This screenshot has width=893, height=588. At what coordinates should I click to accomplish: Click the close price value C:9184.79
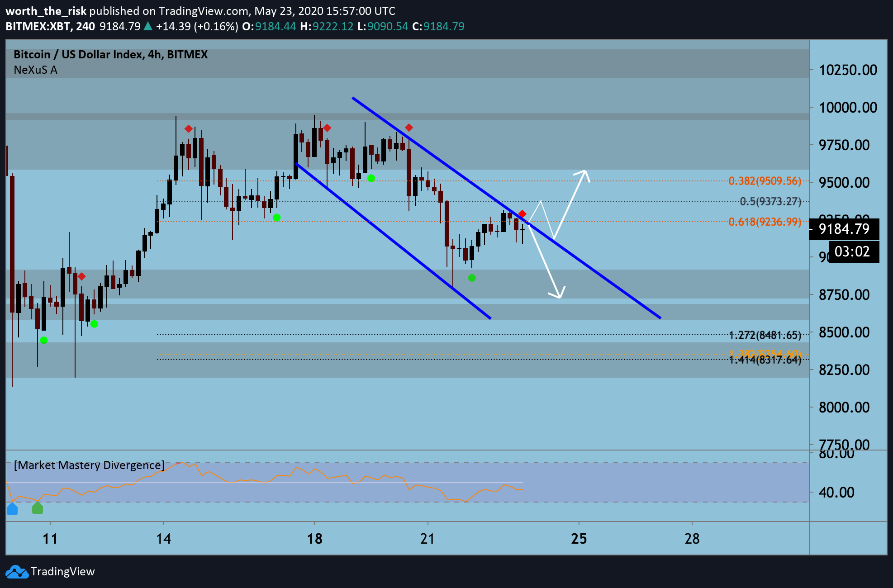438,26
